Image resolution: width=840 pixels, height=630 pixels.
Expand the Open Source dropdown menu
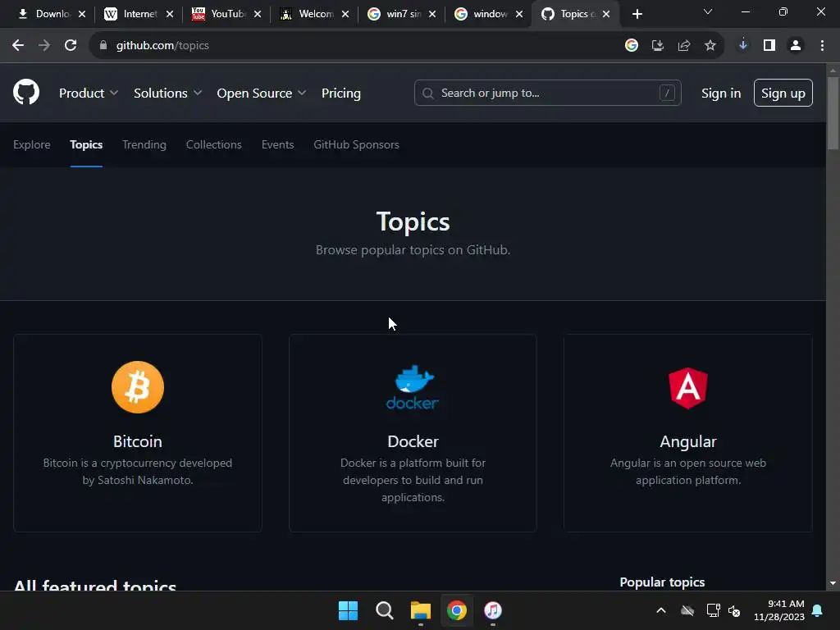click(x=262, y=94)
